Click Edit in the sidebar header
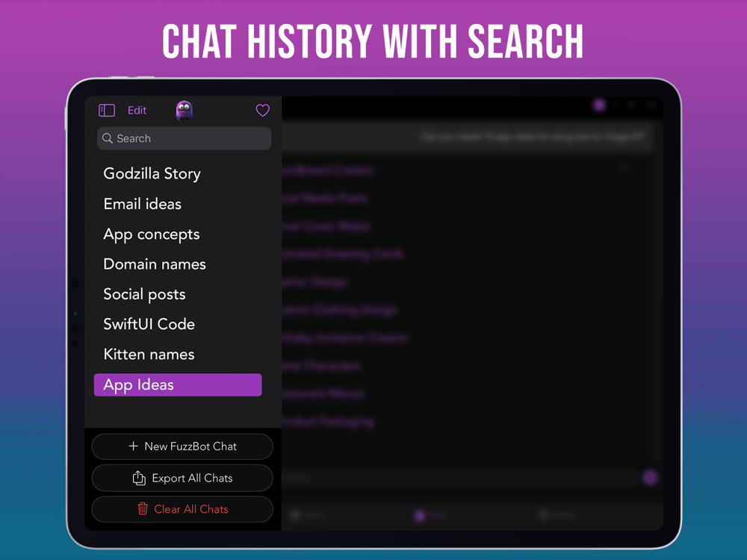This screenshot has width=747, height=560. [x=137, y=111]
